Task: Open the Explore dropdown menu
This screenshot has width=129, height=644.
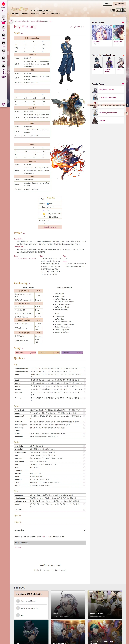Action: tap(15, 14)
